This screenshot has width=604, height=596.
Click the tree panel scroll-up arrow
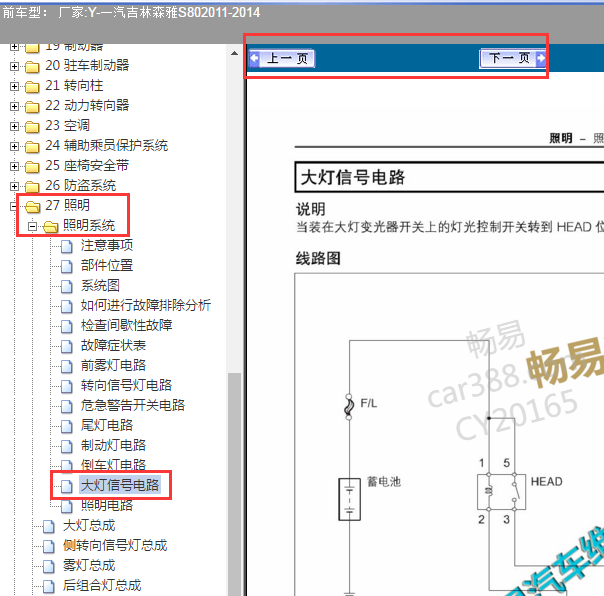(234, 54)
